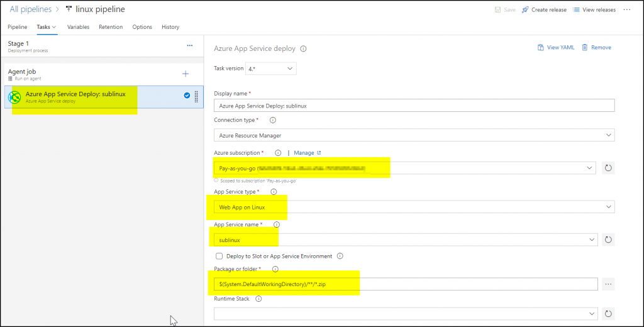This screenshot has height=327, width=644.
Task: Refresh the Runtime Stack list
Action: (608, 314)
